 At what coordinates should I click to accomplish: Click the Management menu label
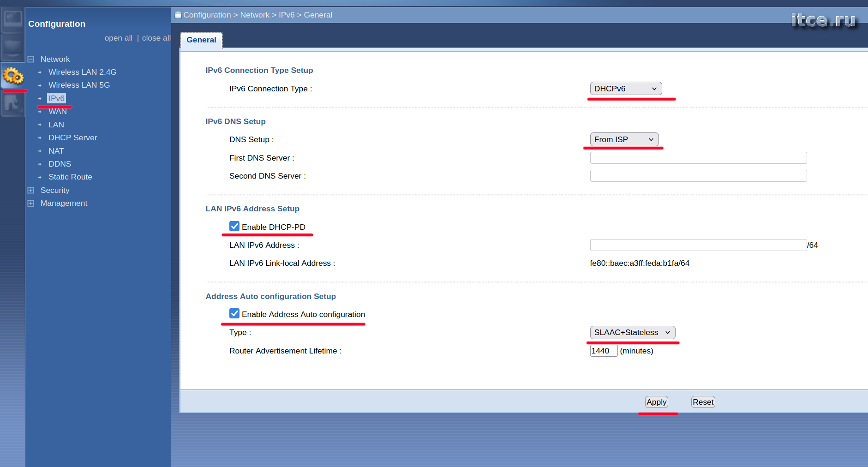[x=64, y=203]
